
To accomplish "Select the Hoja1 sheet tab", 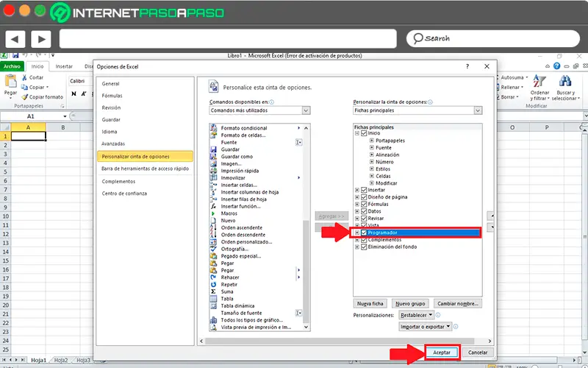I will [39, 360].
